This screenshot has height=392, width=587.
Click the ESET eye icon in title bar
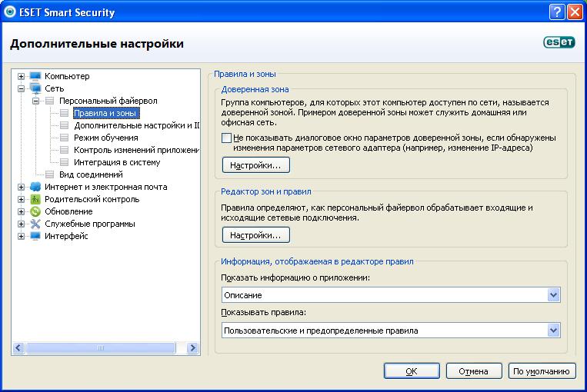click(9, 12)
